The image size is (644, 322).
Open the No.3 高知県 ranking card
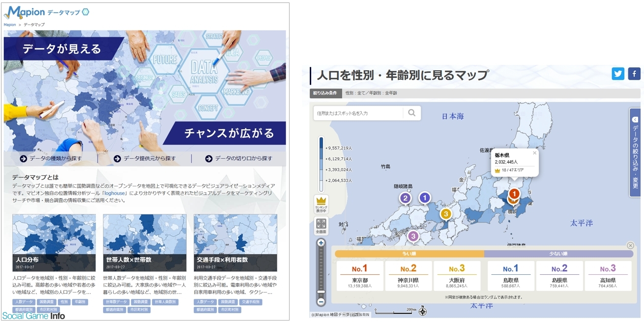(x=608, y=276)
